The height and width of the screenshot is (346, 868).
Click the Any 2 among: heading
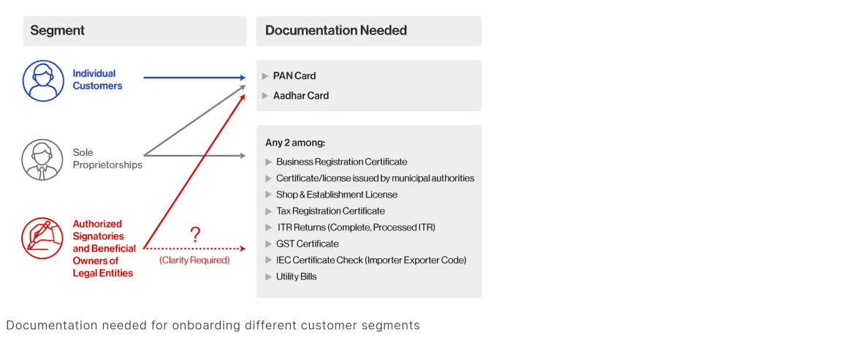(x=295, y=143)
